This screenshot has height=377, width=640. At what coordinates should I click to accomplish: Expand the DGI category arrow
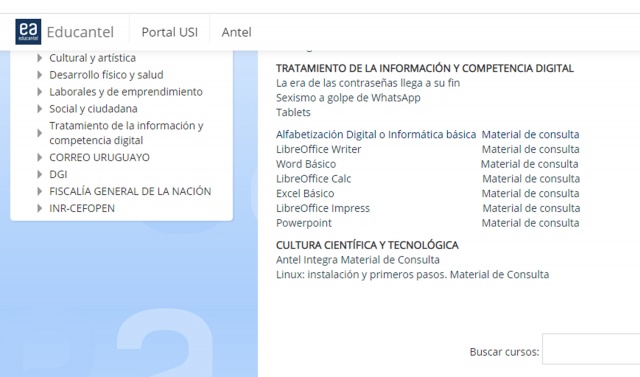tap(40, 174)
